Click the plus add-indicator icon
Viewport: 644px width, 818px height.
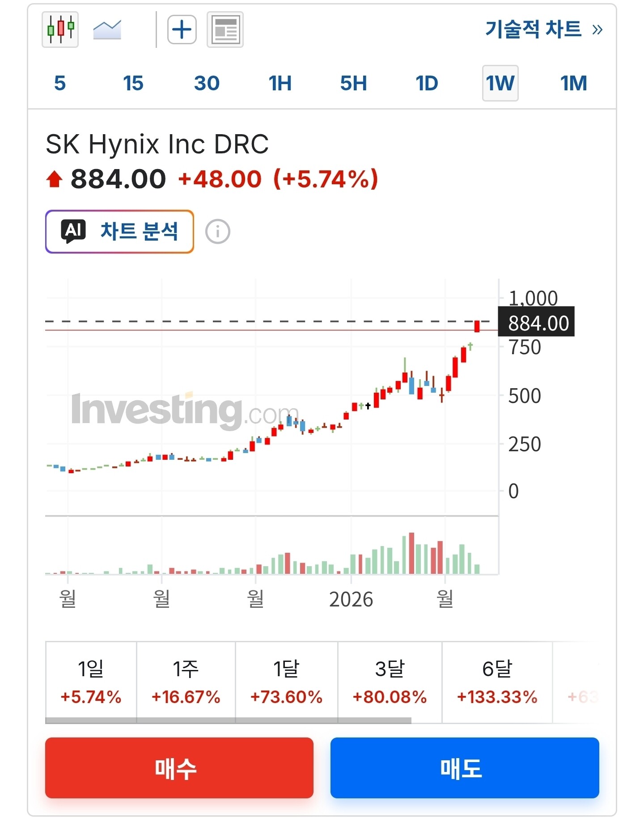(182, 30)
